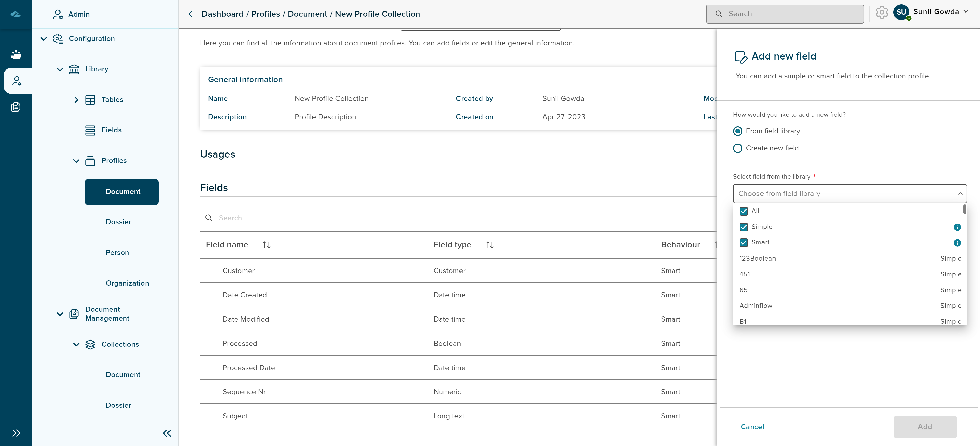Sort by Field name column arrows

[x=266, y=245]
